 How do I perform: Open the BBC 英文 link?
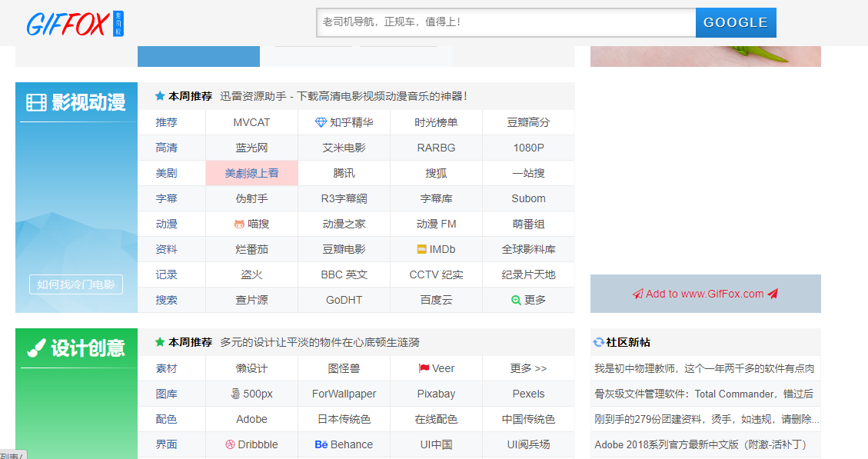coord(344,275)
